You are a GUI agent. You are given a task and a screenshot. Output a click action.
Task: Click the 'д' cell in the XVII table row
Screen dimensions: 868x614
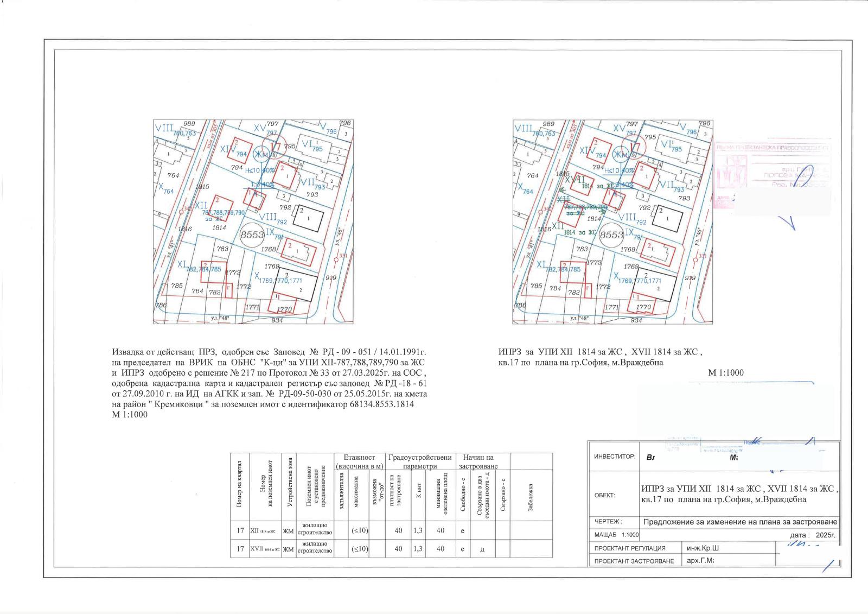pos(482,549)
